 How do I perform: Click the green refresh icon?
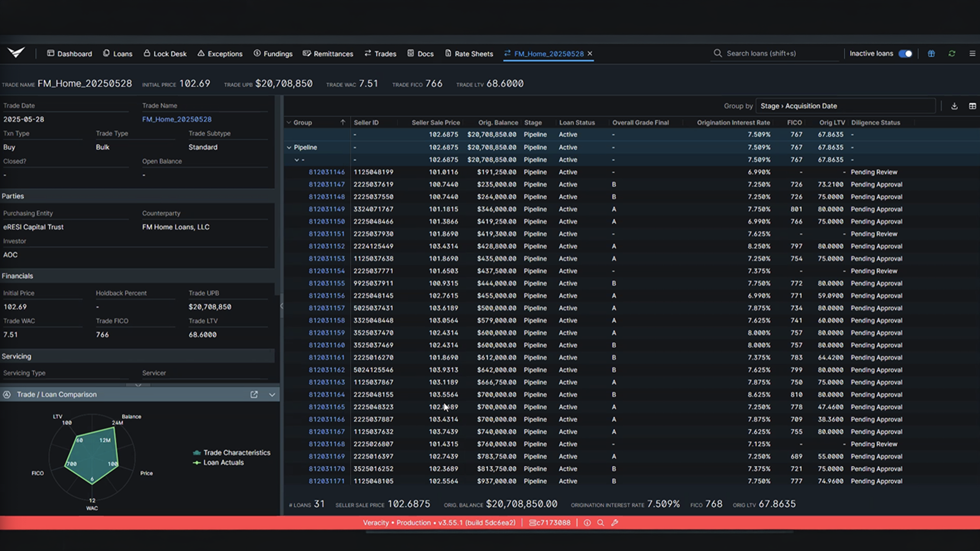(952, 54)
